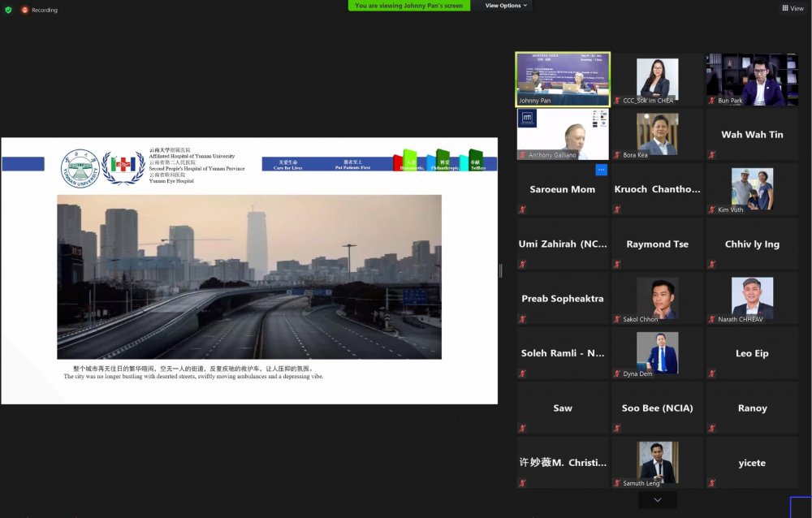The width and height of the screenshot is (812, 518).
Task: Click the muted mic icon on Leo Eip tile
Action: tap(711, 373)
